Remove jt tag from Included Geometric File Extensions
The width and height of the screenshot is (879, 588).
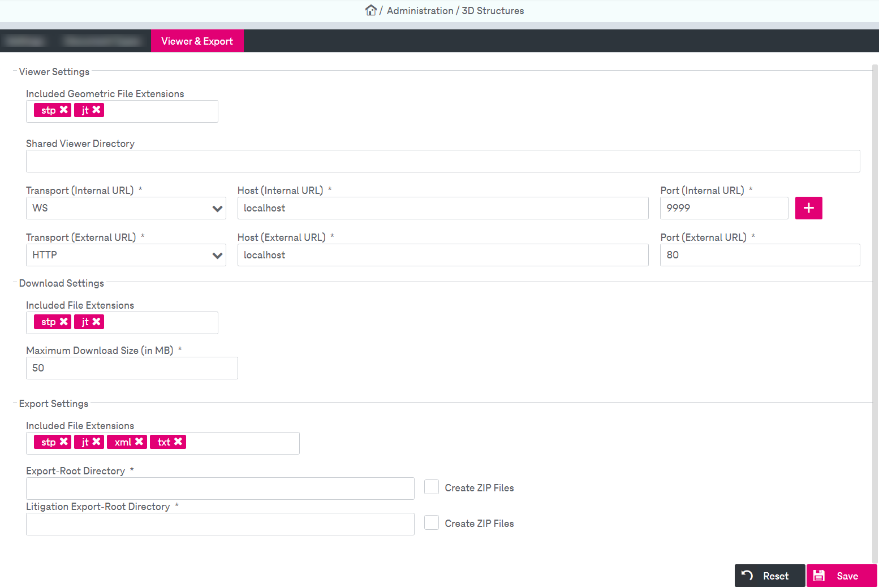97,110
